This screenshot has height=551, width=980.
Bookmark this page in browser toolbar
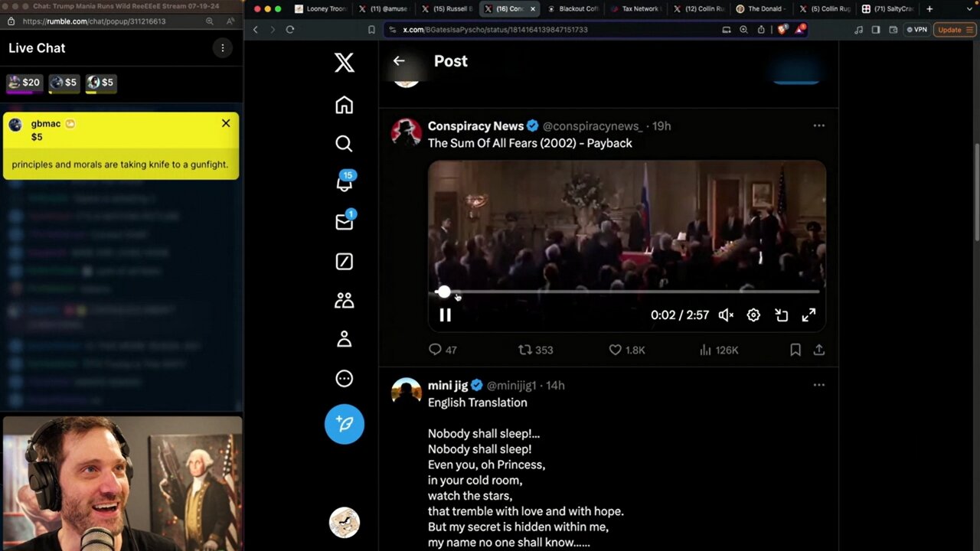371,30
